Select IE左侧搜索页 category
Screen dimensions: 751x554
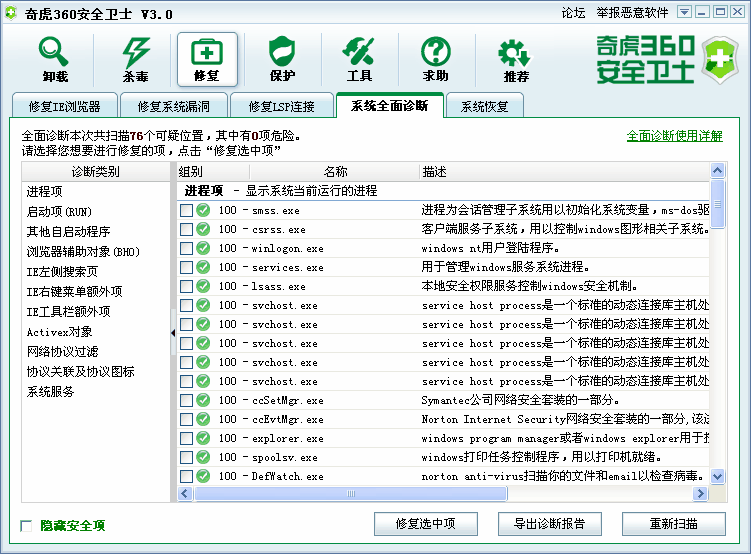62,271
